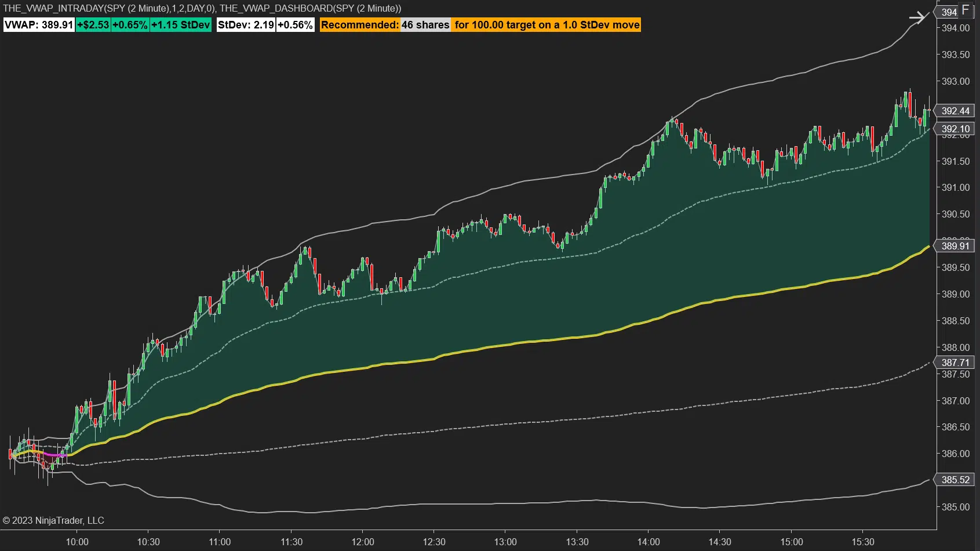Viewport: 980px width, 551px height.
Task: Click the F fixed-scale button on the price axis
Action: tap(965, 10)
